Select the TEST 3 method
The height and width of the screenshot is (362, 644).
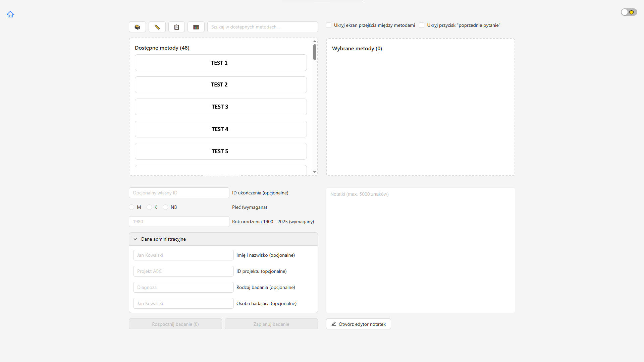(x=221, y=107)
